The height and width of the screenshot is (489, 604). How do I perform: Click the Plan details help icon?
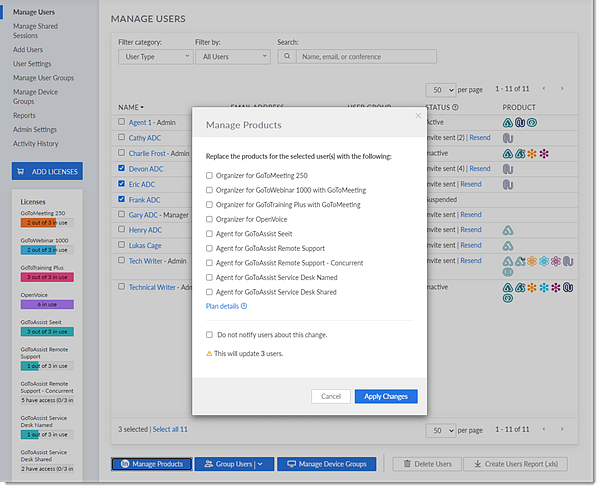coord(244,306)
